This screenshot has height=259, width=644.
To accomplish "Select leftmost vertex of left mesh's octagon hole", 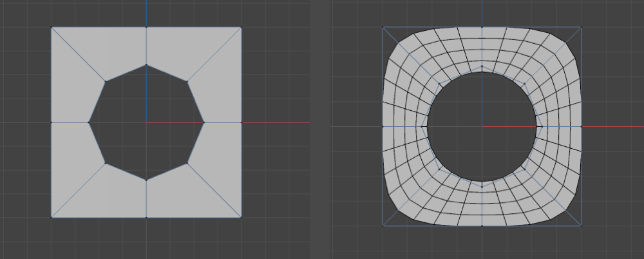I will [89, 122].
